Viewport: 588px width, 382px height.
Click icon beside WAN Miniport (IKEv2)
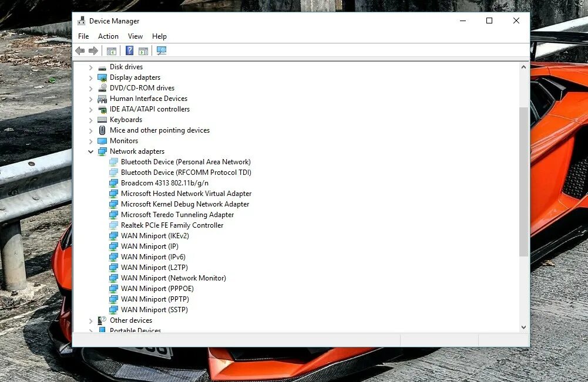point(113,236)
